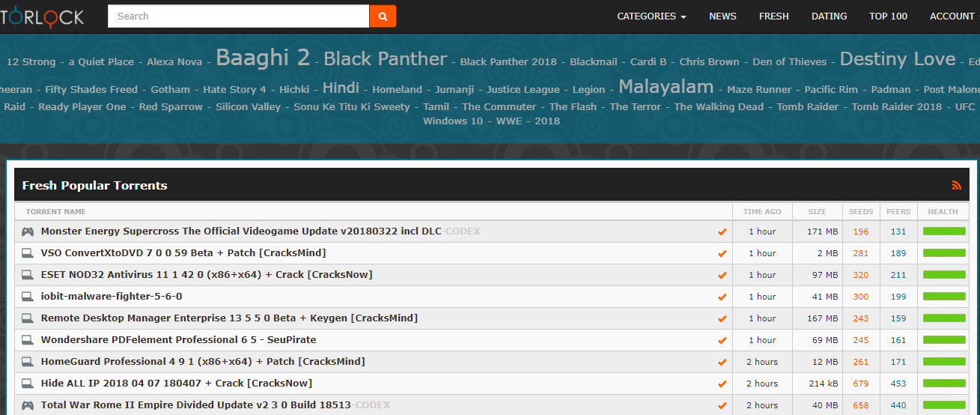Image resolution: width=980 pixels, height=415 pixels.
Task: Click the verified checkmark on Hide ALL IP row
Action: point(722,384)
